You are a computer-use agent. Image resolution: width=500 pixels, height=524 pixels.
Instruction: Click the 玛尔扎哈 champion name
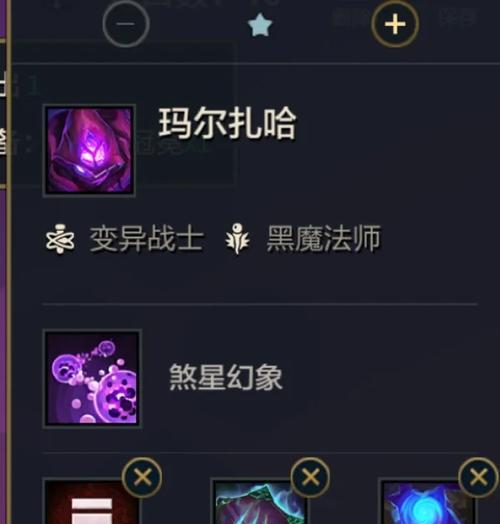(x=227, y=123)
